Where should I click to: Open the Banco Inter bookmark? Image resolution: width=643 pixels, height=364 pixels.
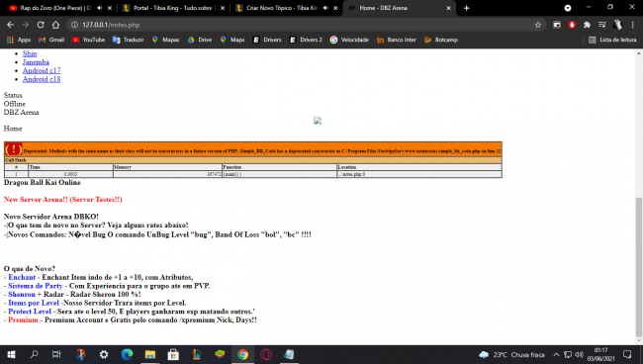tap(397, 40)
